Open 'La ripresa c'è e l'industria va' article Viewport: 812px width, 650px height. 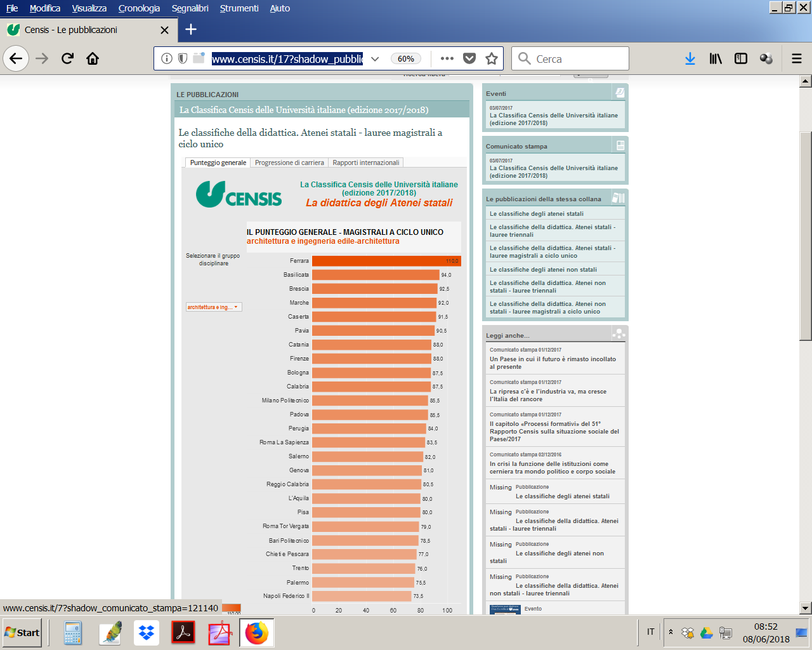pos(548,395)
